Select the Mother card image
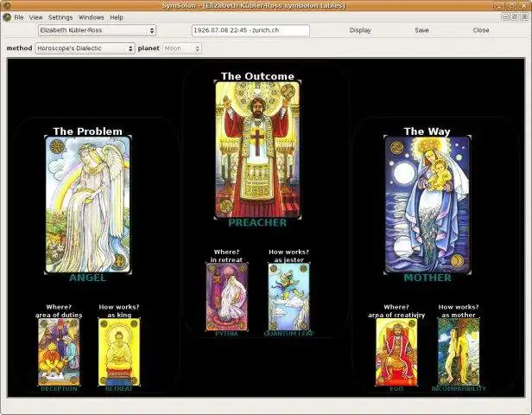 click(427, 204)
